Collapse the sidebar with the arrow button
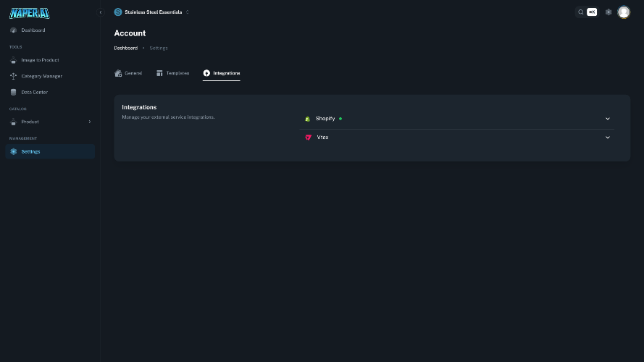 [101, 12]
